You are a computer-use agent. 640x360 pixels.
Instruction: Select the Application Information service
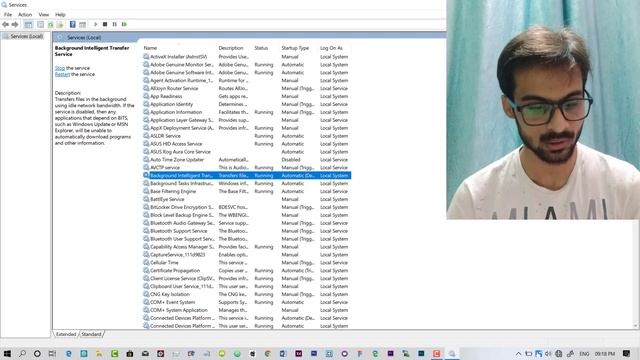point(247,112)
